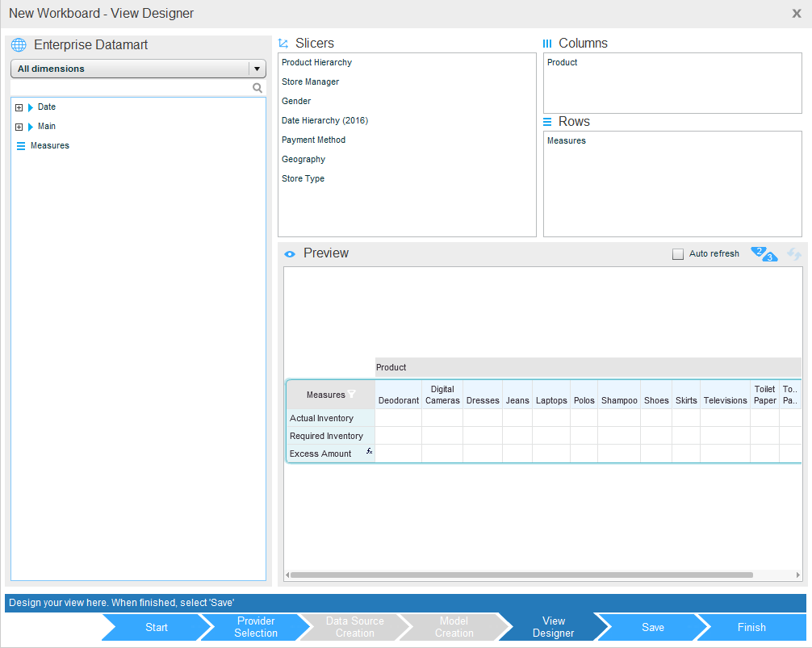
Task: Go to the Start wizard step
Action: [x=157, y=627]
